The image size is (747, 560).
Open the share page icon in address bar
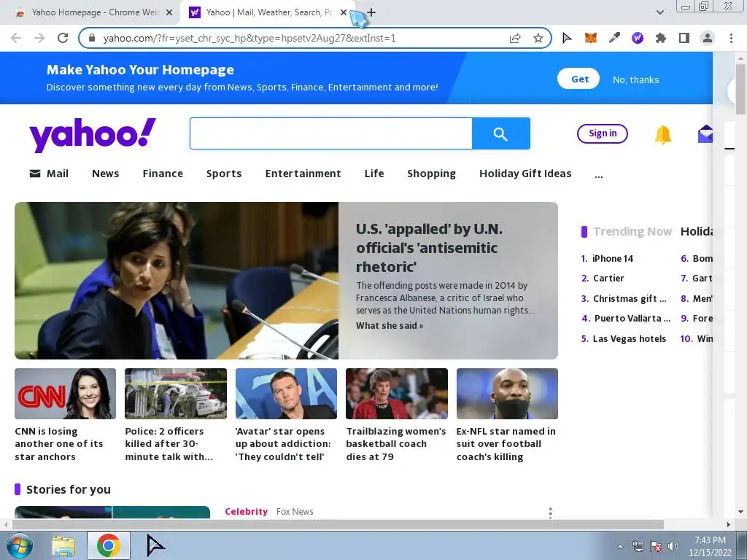(x=515, y=38)
